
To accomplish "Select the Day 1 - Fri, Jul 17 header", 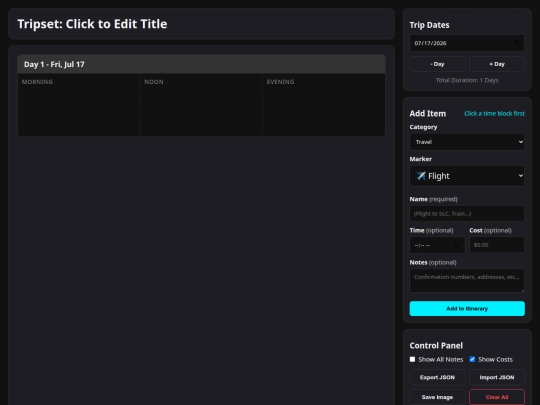I will [201, 64].
